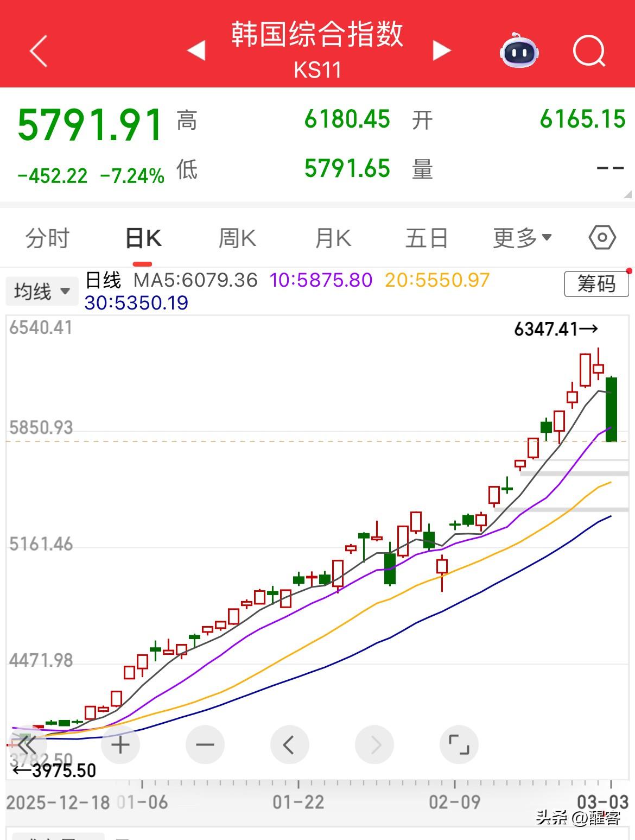Toggle the 筹码 chip distribution overlay
The image size is (635, 840).
click(596, 283)
